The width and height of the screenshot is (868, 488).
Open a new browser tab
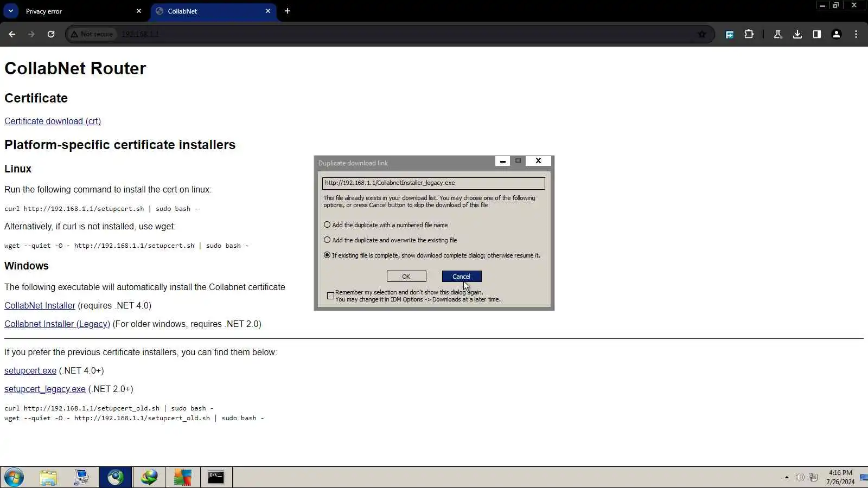(288, 11)
